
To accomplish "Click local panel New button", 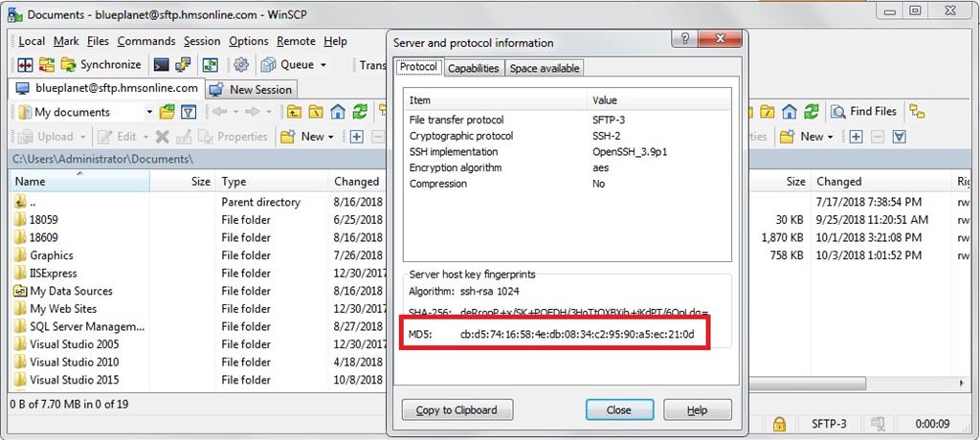I will (x=302, y=136).
